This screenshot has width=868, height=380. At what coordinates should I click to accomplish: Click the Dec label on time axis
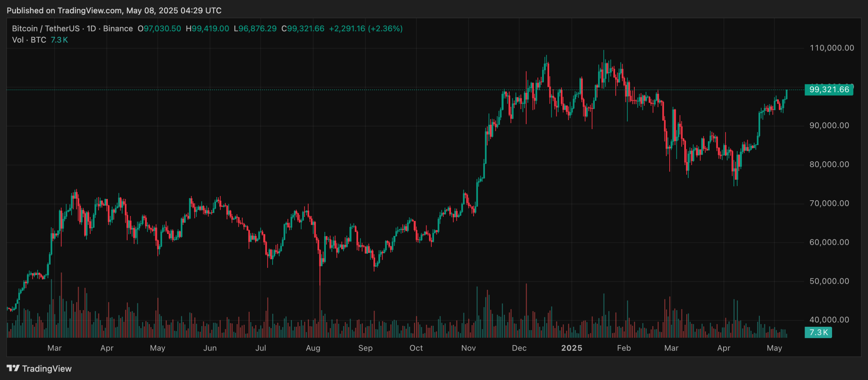click(519, 348)
